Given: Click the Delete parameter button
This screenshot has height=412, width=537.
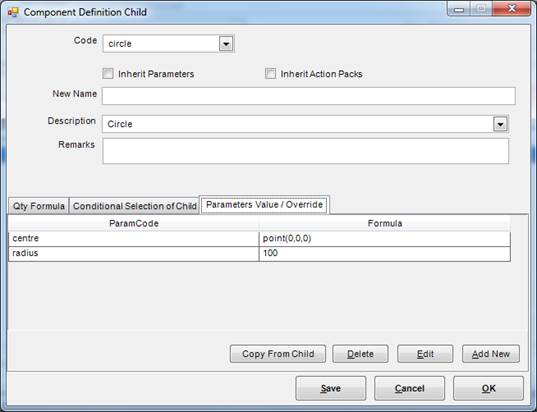Looking at the screenshot, I should (x=360, y=354).
